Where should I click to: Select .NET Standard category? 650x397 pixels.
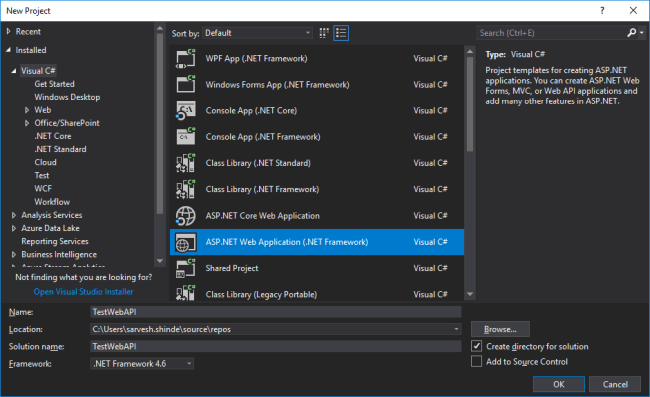pyautogui.click(x=61, y=149)
